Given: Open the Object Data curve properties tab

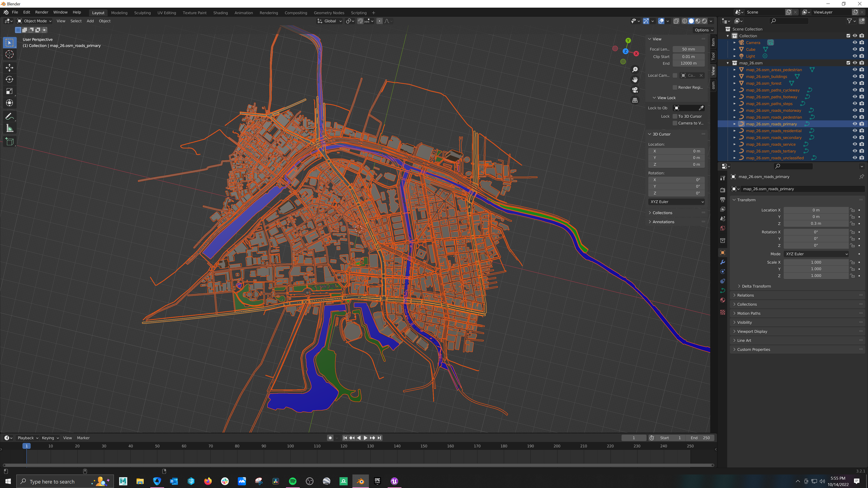Looking at the screenshot, I should pyautogui.click(x=723, y=291).
